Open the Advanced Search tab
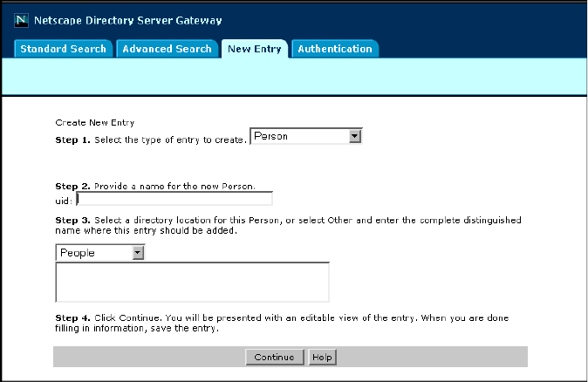The width and height of the screenshot is (588, 382). [168, 49]
